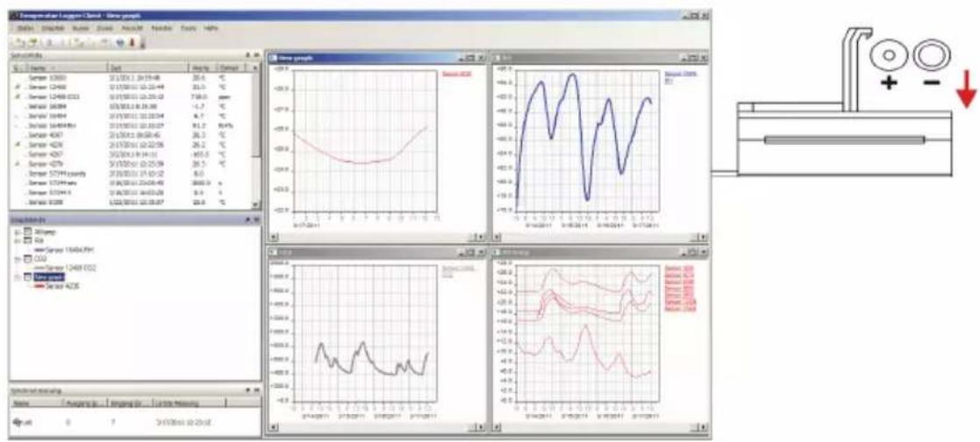
Task: Click the window icon in the New graph title bar
Action: point(272,58)
